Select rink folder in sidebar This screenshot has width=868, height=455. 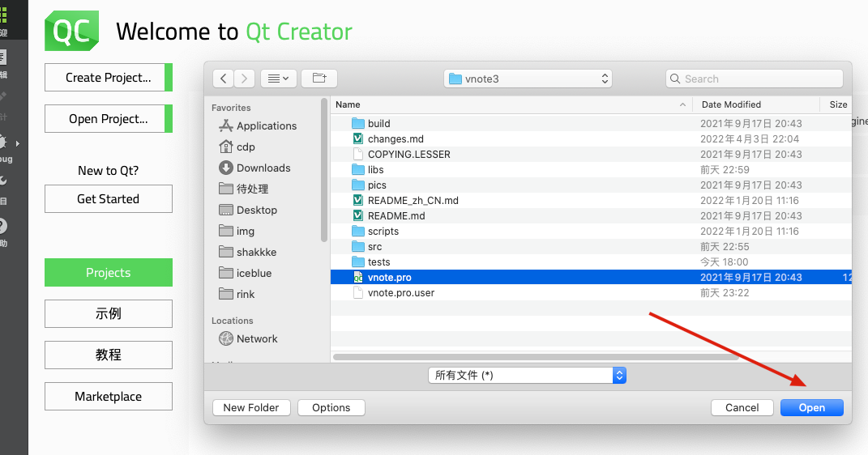[237, 294]
